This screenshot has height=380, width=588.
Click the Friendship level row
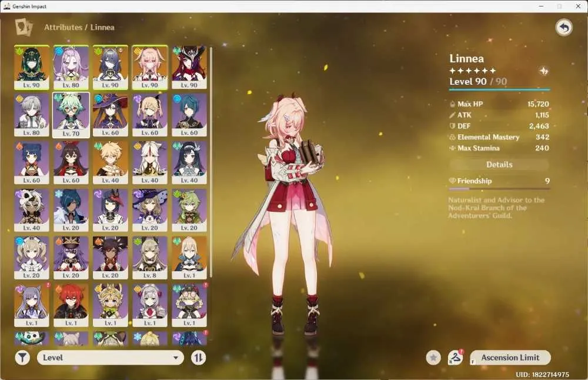point(499,181)
